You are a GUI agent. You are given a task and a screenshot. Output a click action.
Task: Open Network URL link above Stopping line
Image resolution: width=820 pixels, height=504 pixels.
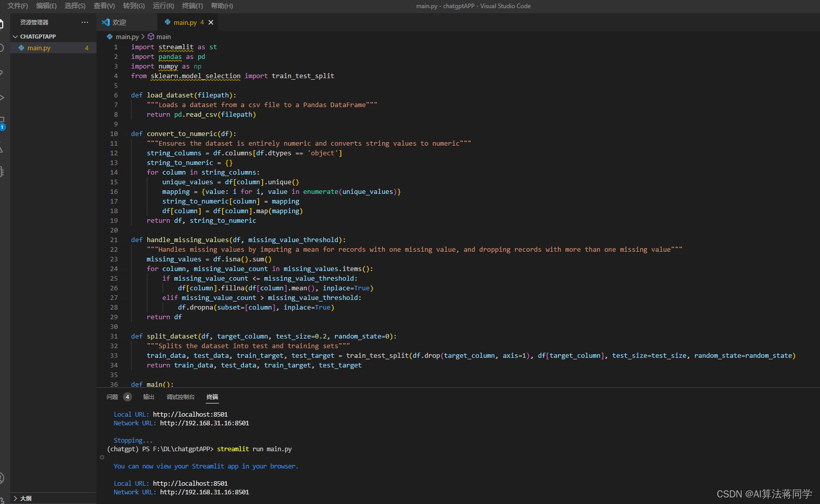pos(204,423)
